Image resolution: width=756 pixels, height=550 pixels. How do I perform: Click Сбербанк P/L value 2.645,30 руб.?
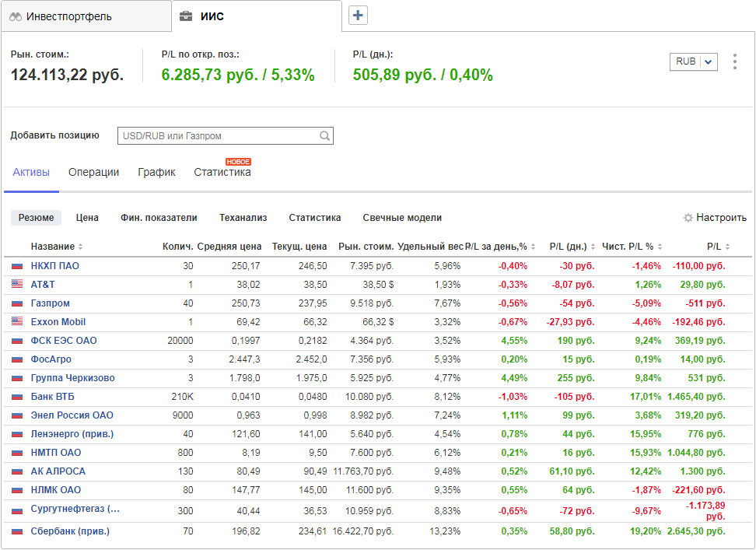pyautogui.click(x=696, y=531)
